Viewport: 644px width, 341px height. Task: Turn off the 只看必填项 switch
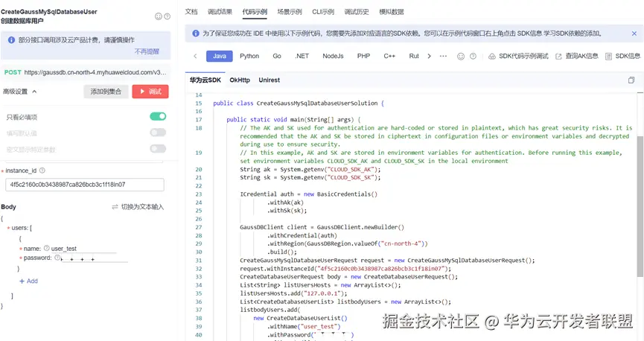[x=158, y=117]
